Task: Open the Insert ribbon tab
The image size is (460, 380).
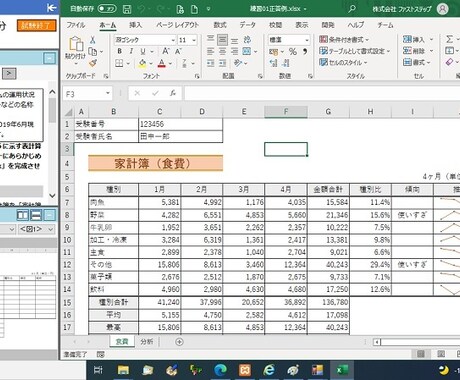Action: (136, 25)
